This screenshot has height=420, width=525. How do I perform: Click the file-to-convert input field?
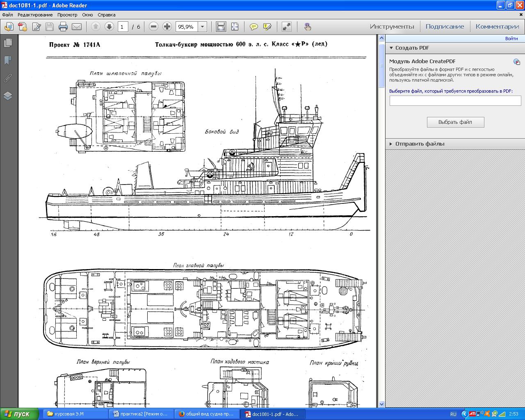pyautogui.click(x=455, y=100)
